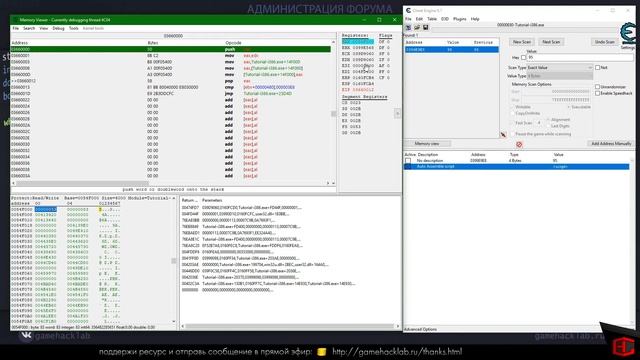Open the process list icon in Cheat Engine
The width and height of the screenshot is (640, 360).
[408, 27]
